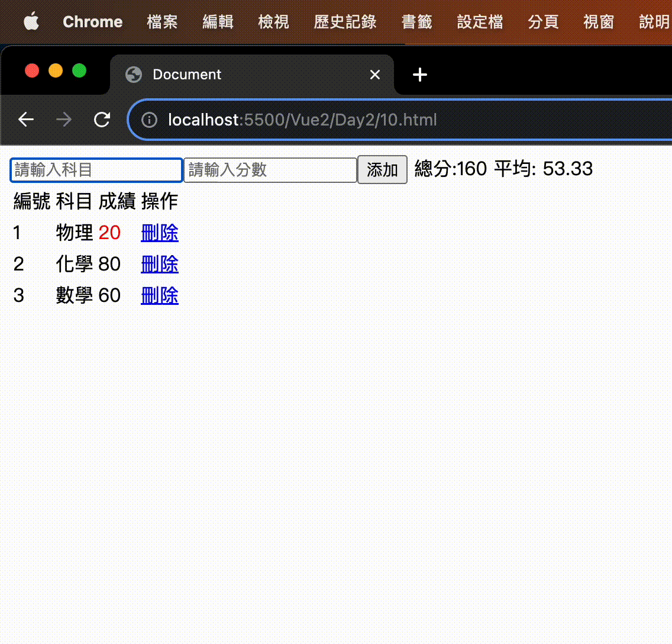672x644 pixels.
Task: Click the 添加 button
Action: tap(382, 170)
